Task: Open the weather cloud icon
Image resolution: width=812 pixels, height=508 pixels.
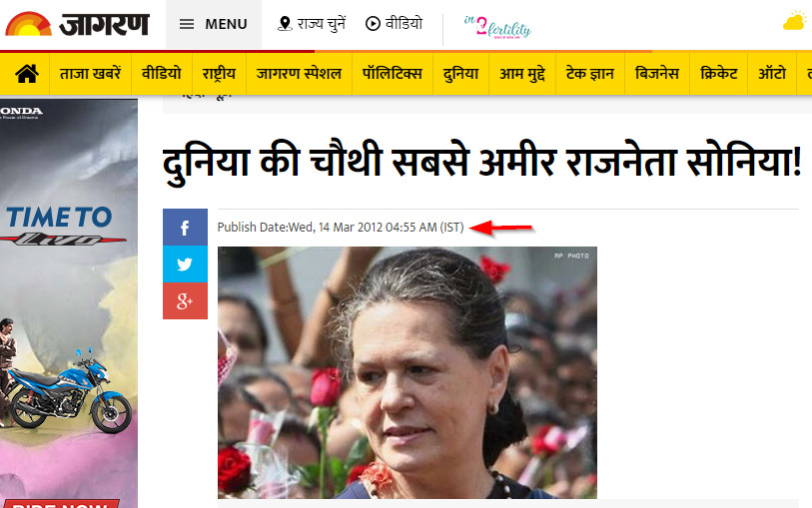Action: point(795,22)
